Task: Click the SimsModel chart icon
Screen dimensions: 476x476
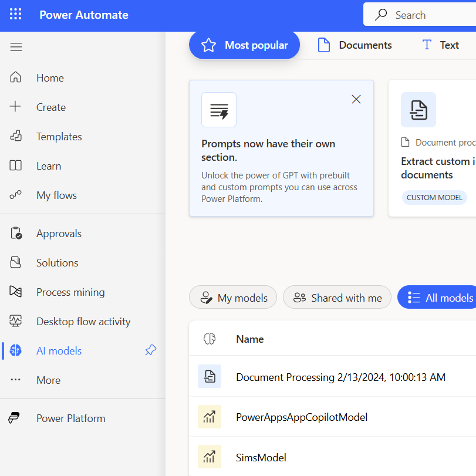Action: coord(210,457)
